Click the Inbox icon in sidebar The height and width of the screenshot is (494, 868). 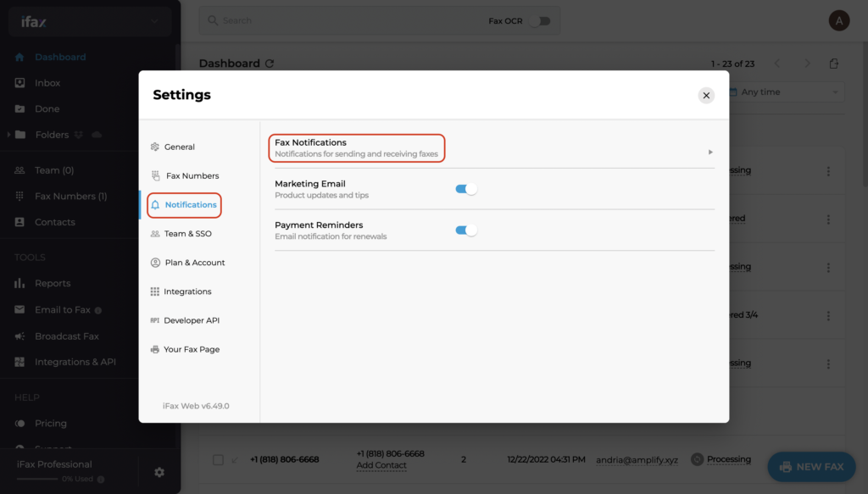[x=20, y=83]
